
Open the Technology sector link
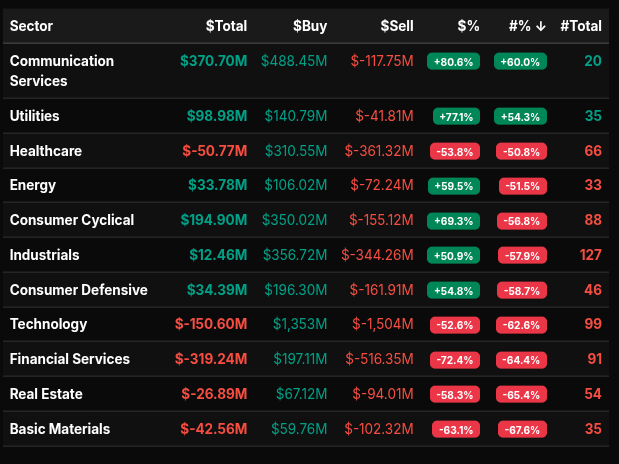49,324
